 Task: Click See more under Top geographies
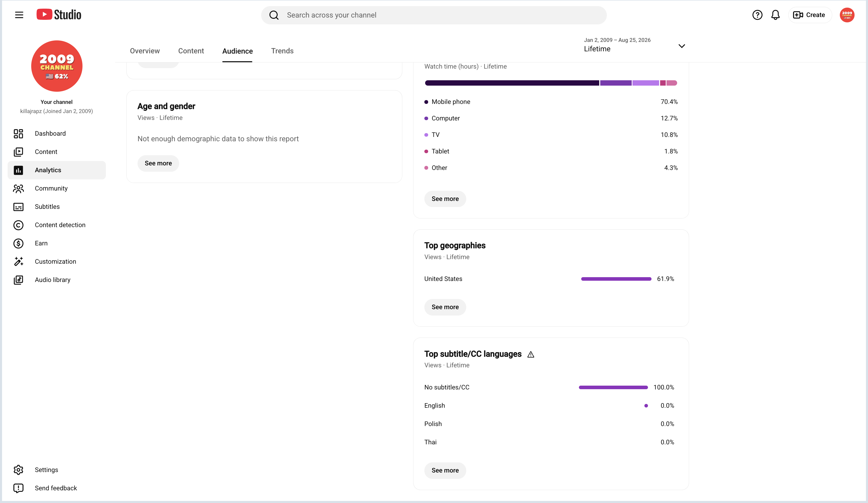(445, 307)
